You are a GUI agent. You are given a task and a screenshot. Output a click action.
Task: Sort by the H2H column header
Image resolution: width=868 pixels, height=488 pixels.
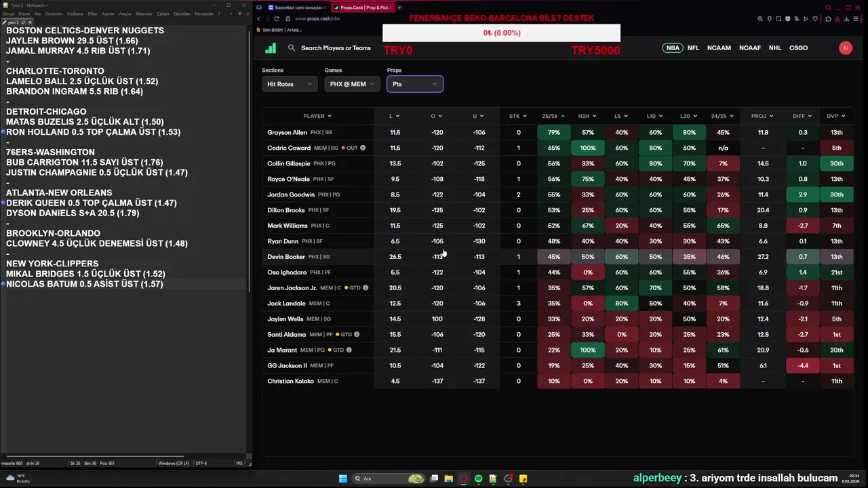pos(587,116)
